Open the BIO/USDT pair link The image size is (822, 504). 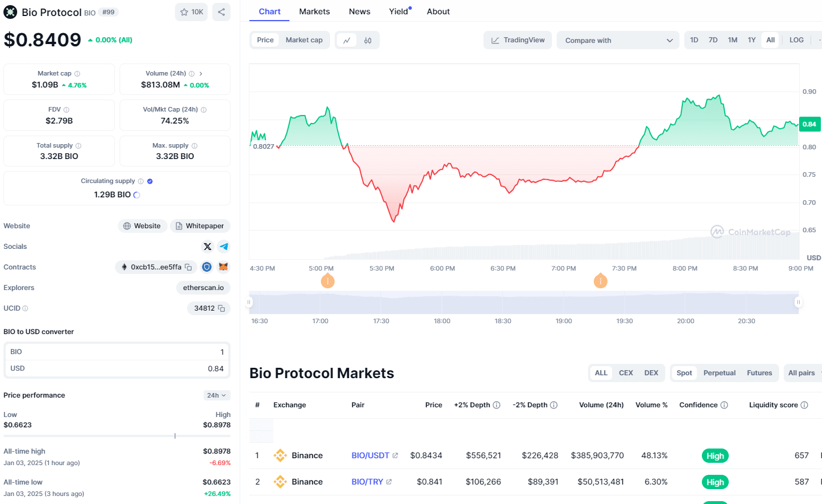pyautogui.click(x=370, y=455)
